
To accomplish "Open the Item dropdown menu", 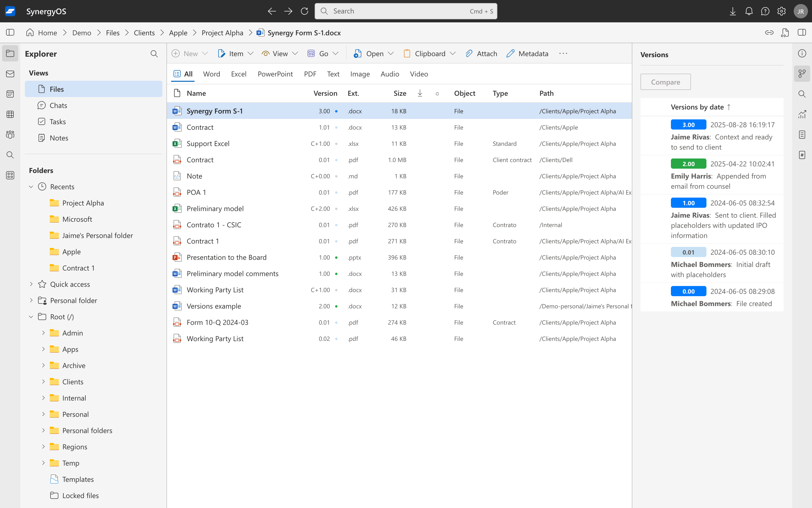I will (x=235, y=53).
